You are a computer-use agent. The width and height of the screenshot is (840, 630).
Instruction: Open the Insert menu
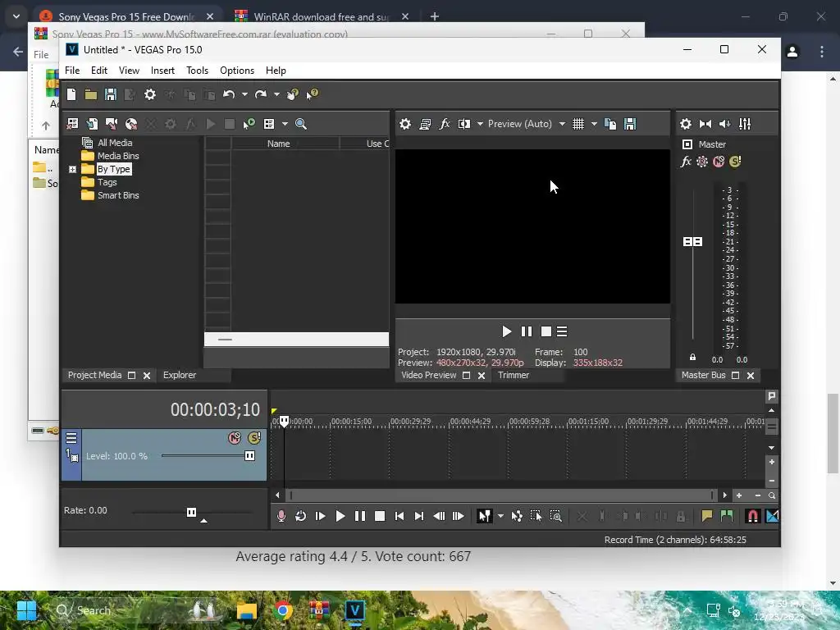pyautogui.click(x=162, y=71)
